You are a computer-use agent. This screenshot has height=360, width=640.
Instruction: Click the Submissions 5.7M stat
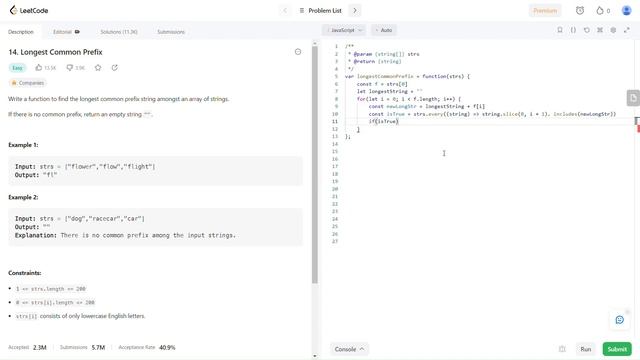[x=82, y=348]
